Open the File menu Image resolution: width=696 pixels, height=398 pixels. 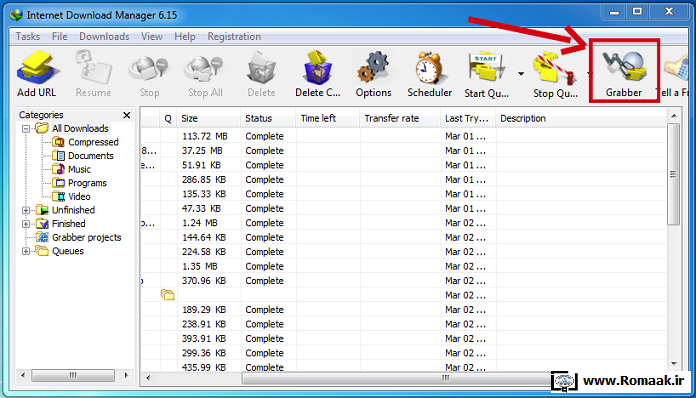point(59,36)
